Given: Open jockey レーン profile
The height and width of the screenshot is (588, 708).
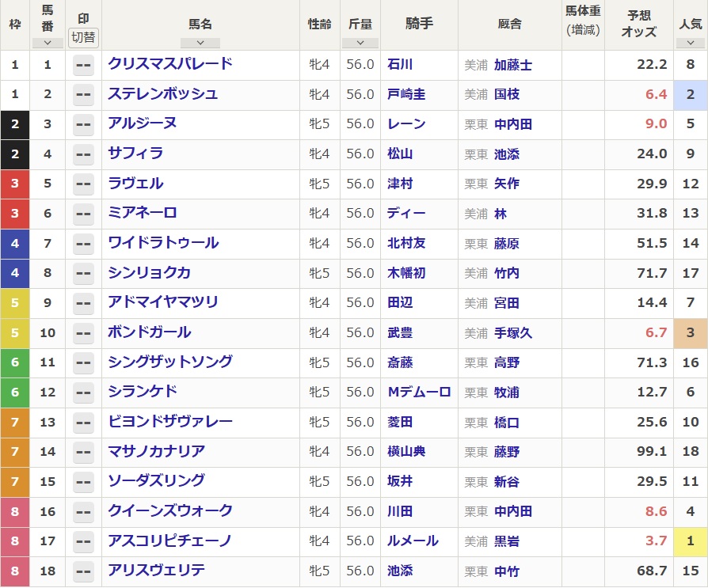Looking at the screenshot, I should [406, 124].
